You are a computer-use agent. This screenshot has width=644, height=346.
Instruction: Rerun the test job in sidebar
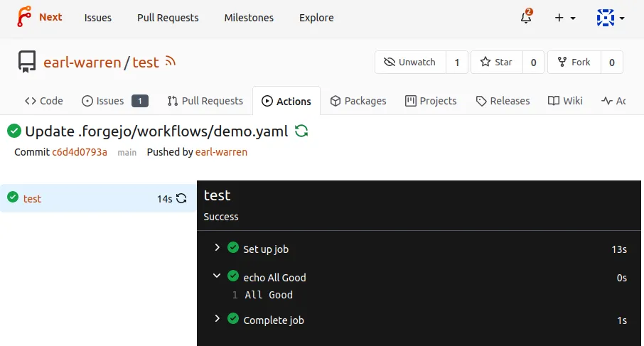pyautogui.click(x=182, y=199)
